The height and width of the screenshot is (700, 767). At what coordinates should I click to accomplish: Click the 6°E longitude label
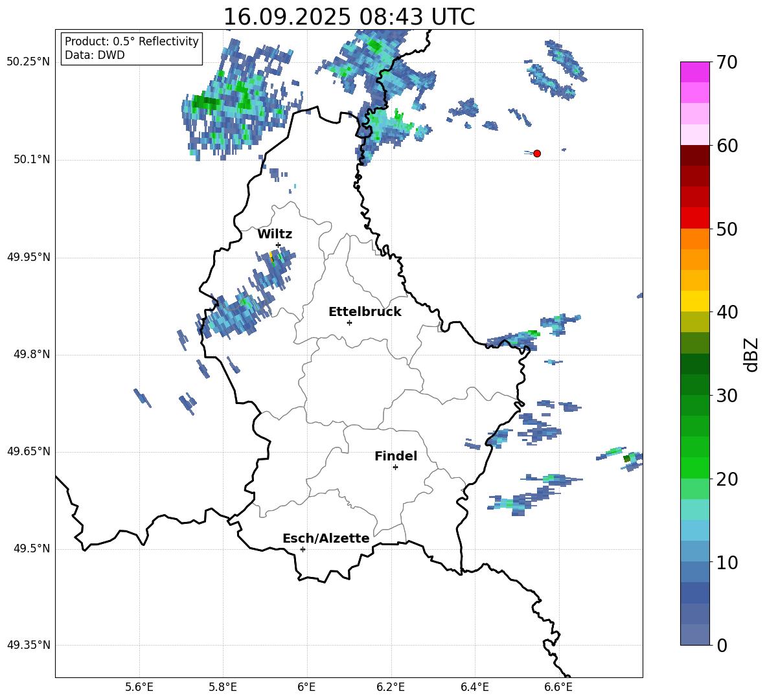coord(306,687)
